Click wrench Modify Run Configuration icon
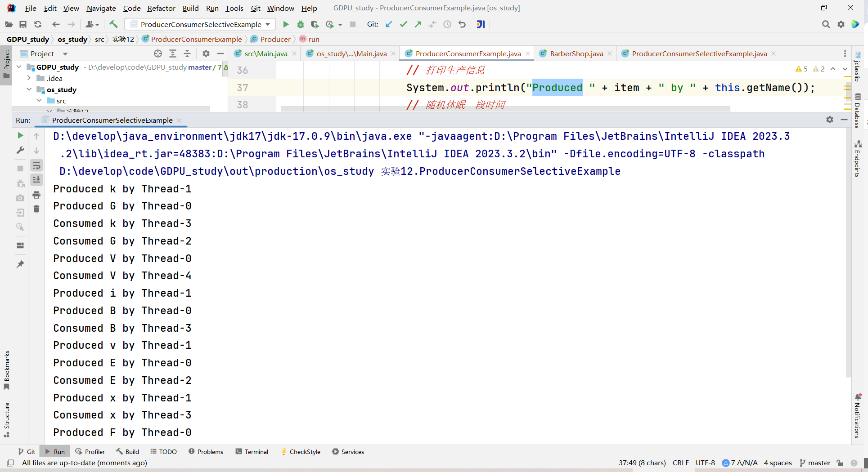 click(x=20, y=150)
